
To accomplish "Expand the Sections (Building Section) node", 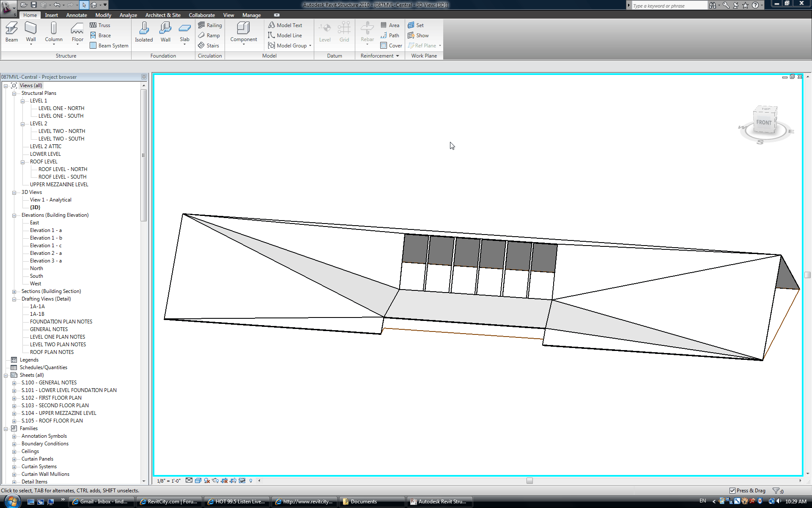I will pos(14,292).
